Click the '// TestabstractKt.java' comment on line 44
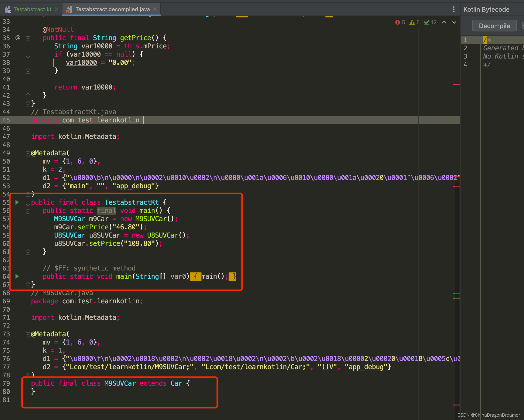This screenshot has width=524, height=420. coord(74,112)
